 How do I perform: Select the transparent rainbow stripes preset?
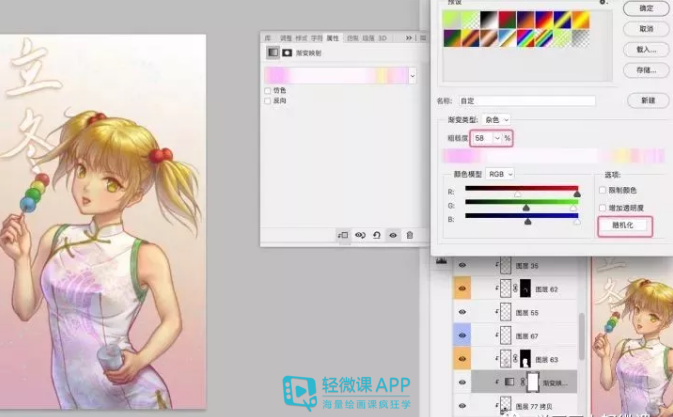[x=544, y=38]
